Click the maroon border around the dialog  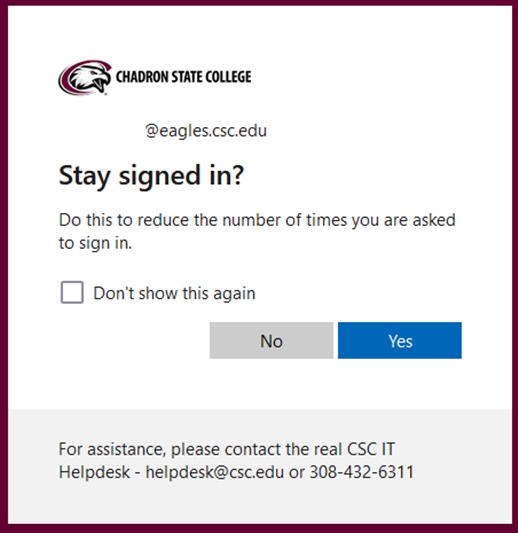pos(4,266)
